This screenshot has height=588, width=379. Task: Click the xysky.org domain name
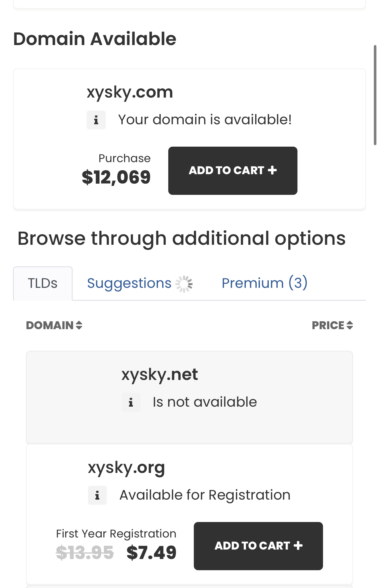tap(126, 468)
